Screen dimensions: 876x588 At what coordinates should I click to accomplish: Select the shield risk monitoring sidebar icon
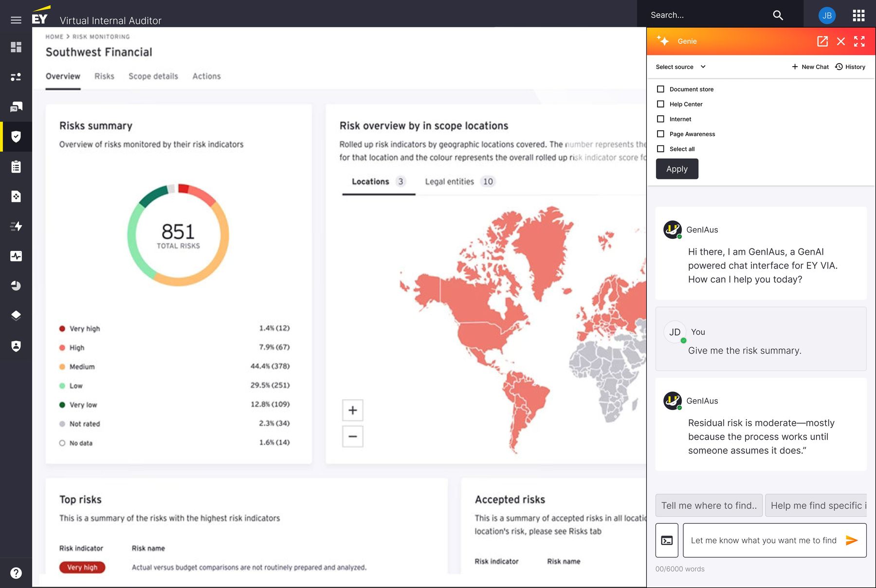[x=16, y=137]
